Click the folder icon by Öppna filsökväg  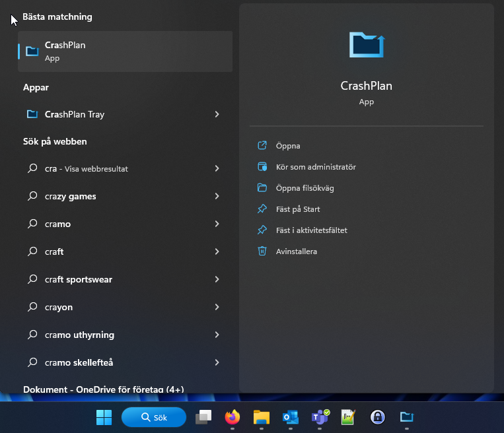[x=262, y=188]
